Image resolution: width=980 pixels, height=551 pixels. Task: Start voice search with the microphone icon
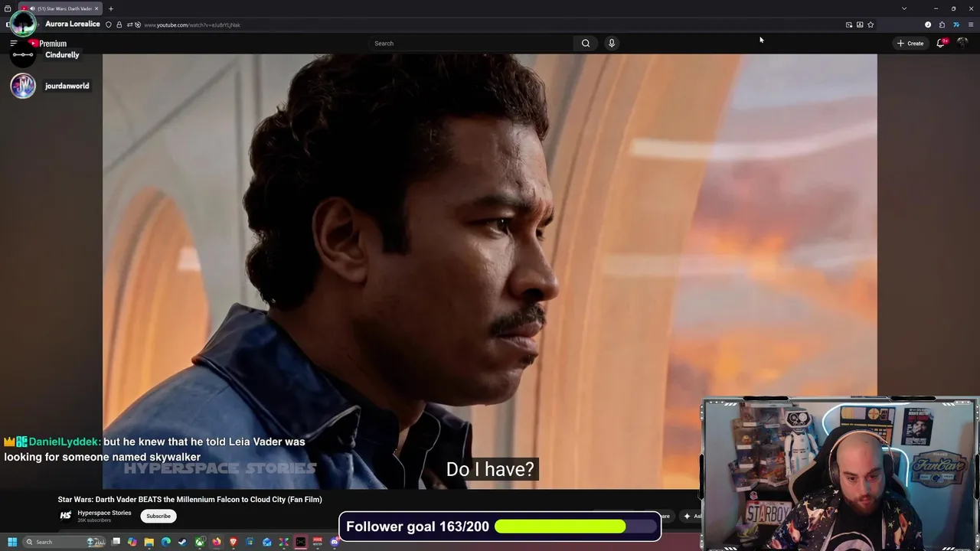[x=612, y=44]
